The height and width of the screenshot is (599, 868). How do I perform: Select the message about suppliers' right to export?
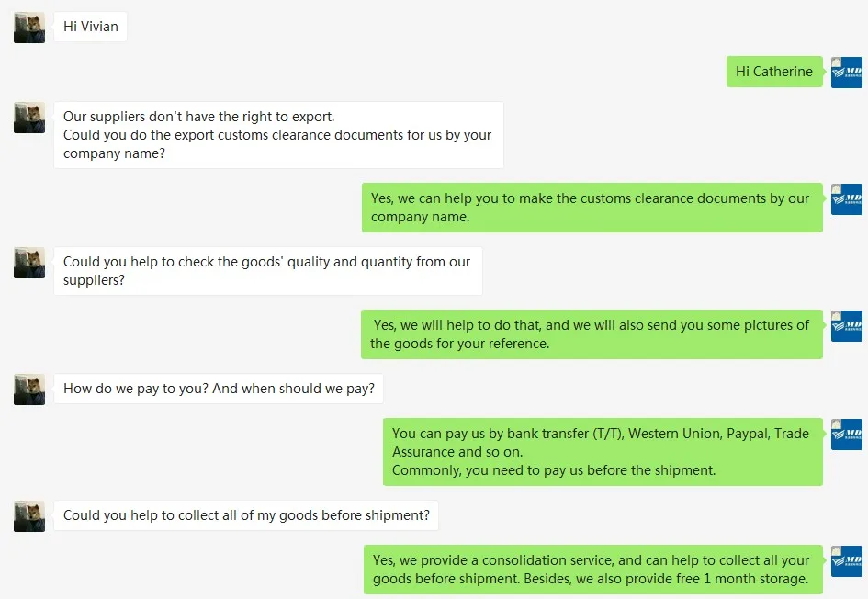(277, 135)
